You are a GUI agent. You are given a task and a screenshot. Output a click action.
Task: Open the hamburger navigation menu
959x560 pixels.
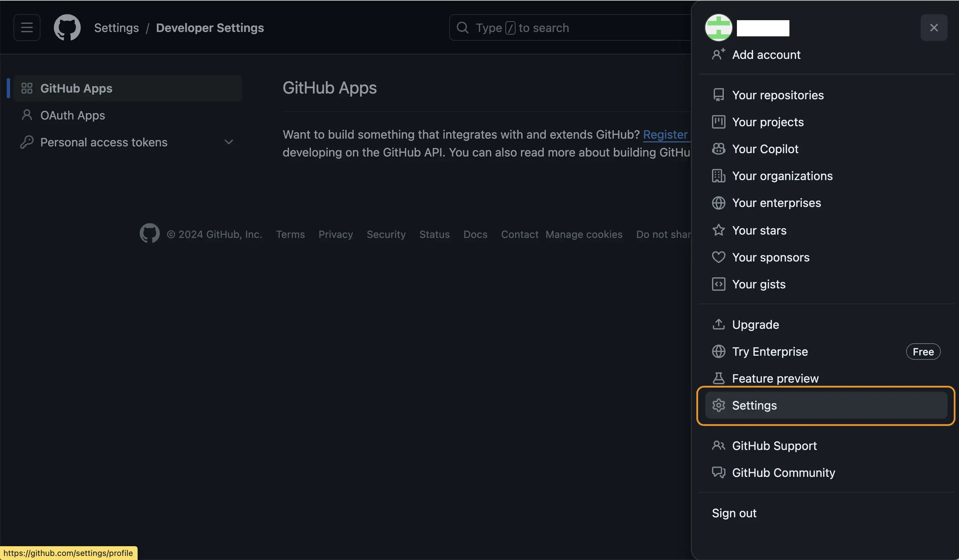pyautogui.click(x=27, y=27)
